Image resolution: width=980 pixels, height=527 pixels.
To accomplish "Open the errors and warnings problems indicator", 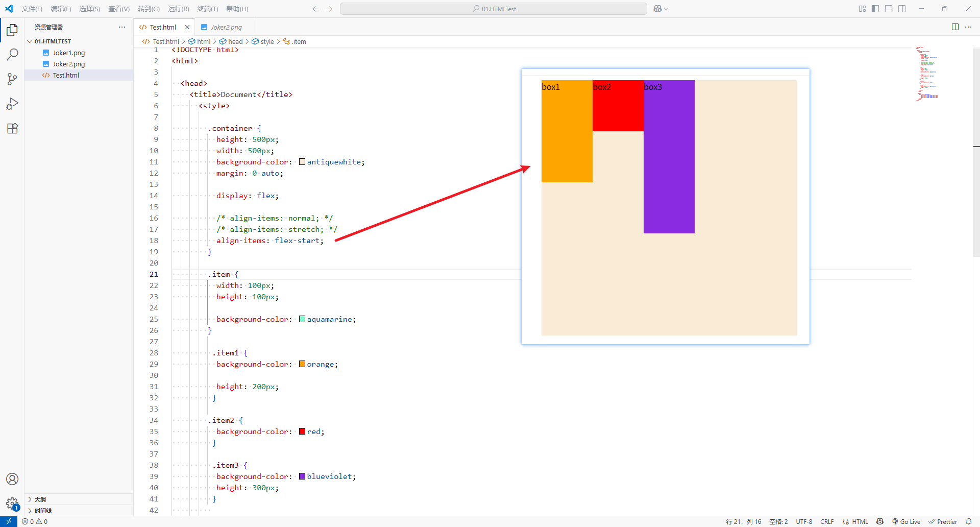I will (35, 521).
